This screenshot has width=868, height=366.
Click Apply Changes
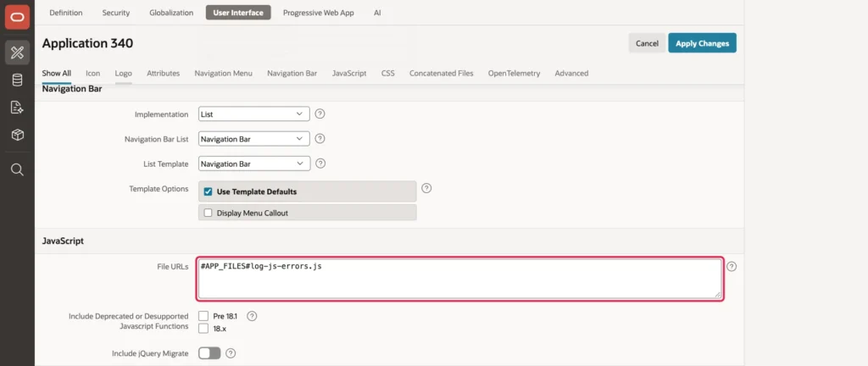pos(702,43)
